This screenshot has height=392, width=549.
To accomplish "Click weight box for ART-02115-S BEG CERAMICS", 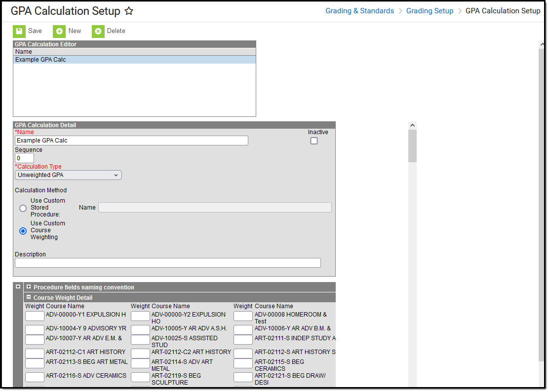I will (x=243, y=363).
